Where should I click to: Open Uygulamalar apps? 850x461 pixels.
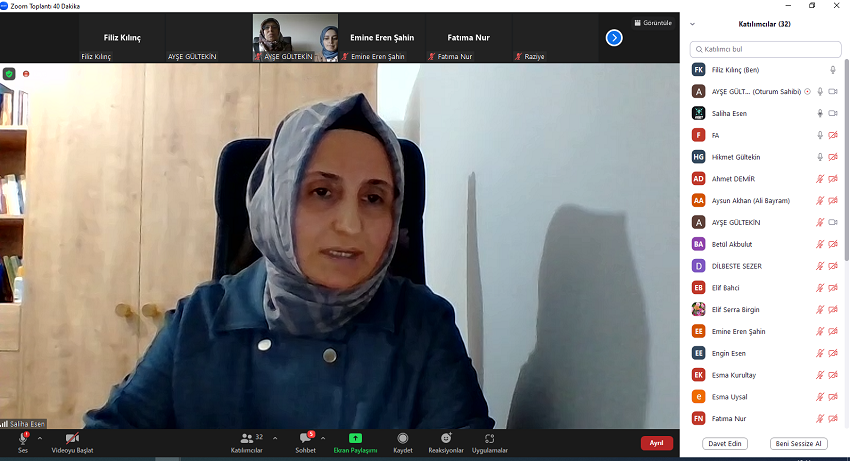[x=489, y=440]
